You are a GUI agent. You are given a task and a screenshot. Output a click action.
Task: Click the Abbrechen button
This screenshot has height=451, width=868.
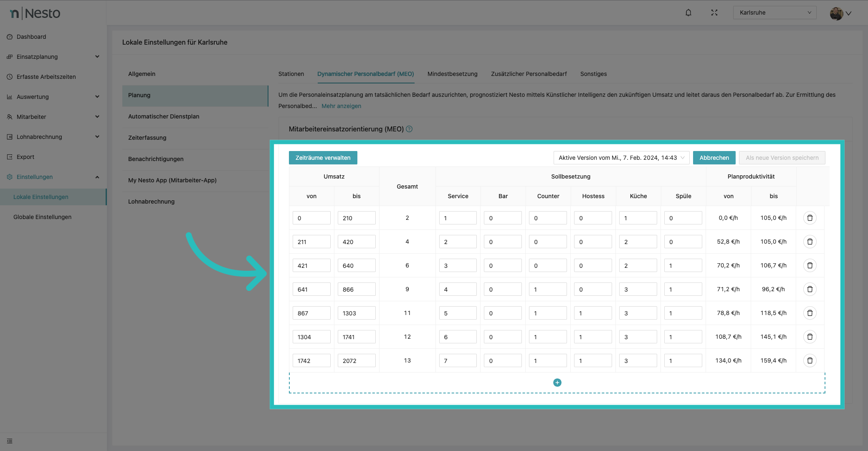pyautogui.click(x=714, y=158)
